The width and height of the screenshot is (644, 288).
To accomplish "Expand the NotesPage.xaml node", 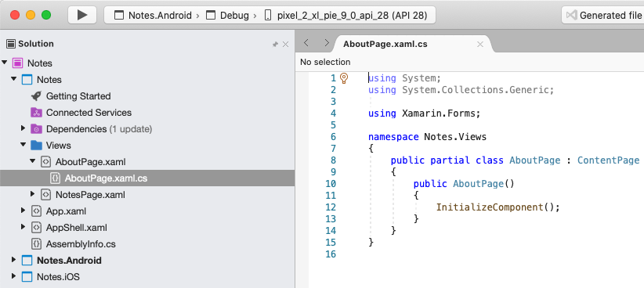I will (x=33, y=194).
